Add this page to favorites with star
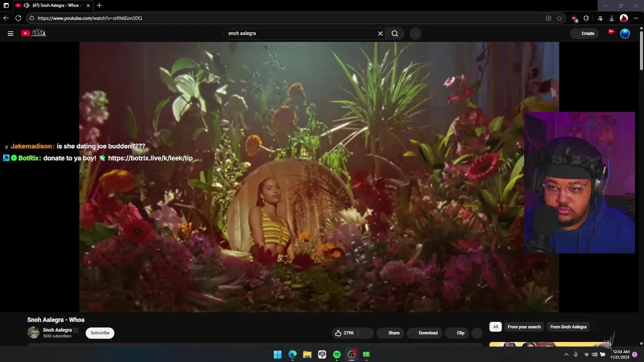The height and width of the screenshot is (362, 644). (559, 18)
